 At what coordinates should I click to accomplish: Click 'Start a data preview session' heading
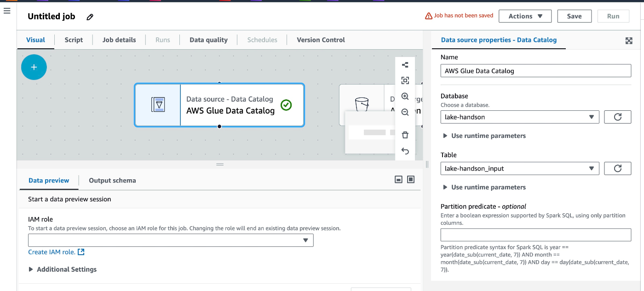69,199
